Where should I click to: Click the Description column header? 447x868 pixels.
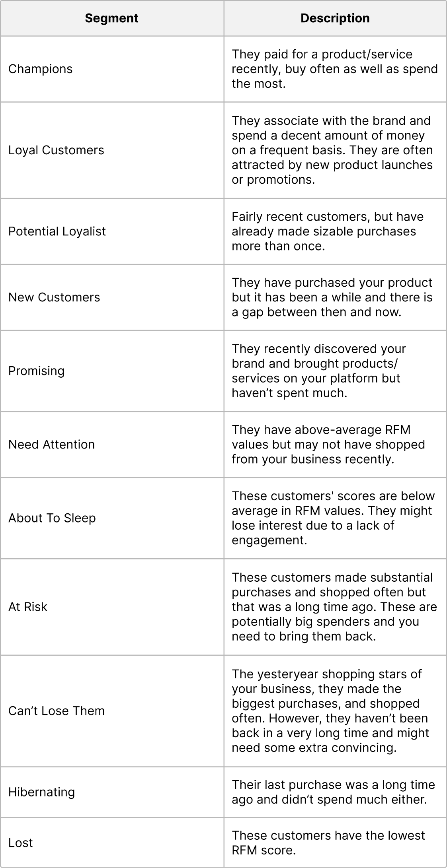[x=335, y=18]
